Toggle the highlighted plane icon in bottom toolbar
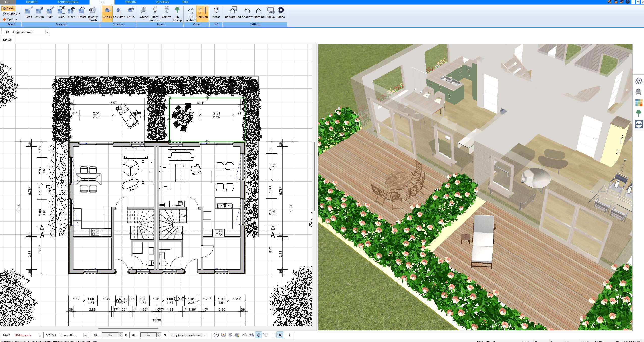The width and height of the screenshot is (644, 342). coord(259,335)
